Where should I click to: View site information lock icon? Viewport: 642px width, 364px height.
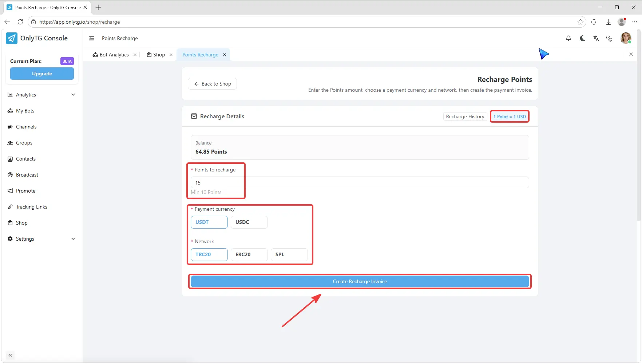[33, 22]
